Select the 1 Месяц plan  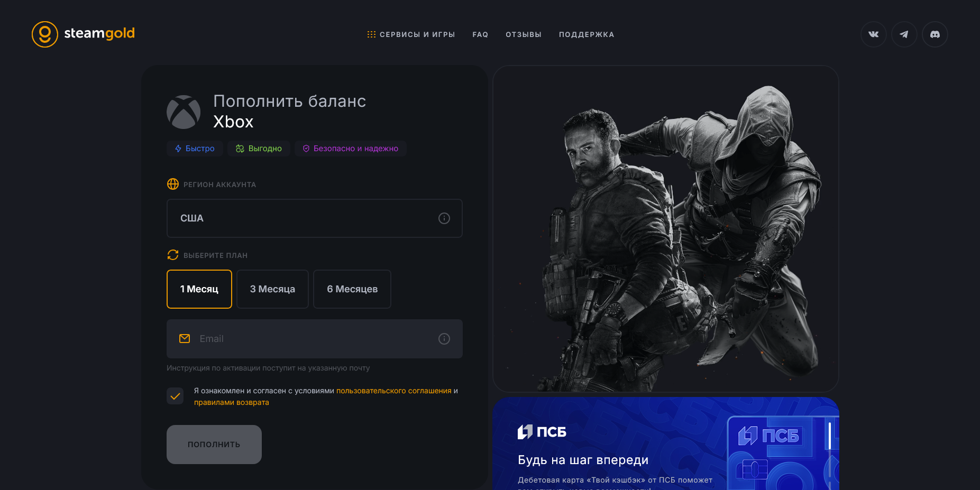click(x=199, y=289)
